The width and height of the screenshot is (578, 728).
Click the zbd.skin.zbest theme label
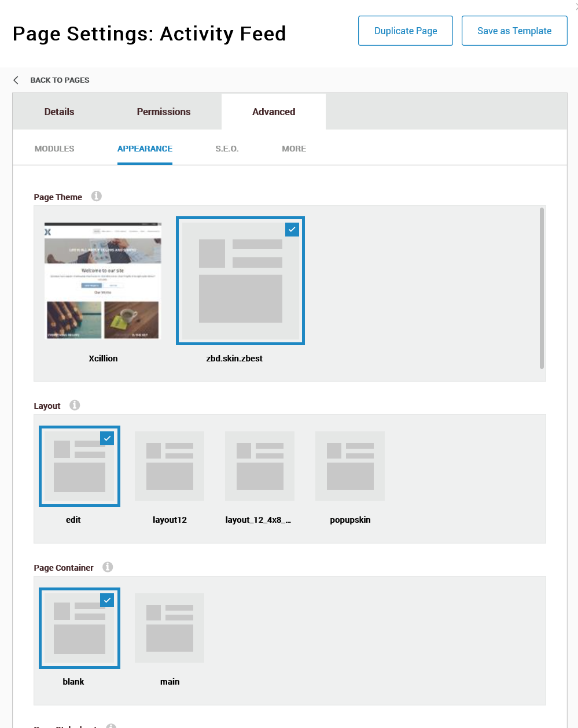tap(234, 359)
